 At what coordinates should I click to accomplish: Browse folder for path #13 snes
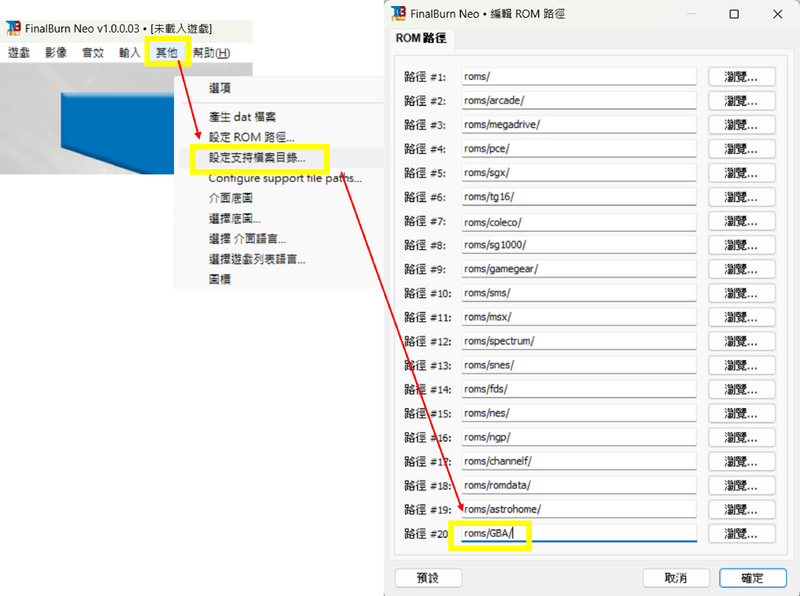pos(742,365)
